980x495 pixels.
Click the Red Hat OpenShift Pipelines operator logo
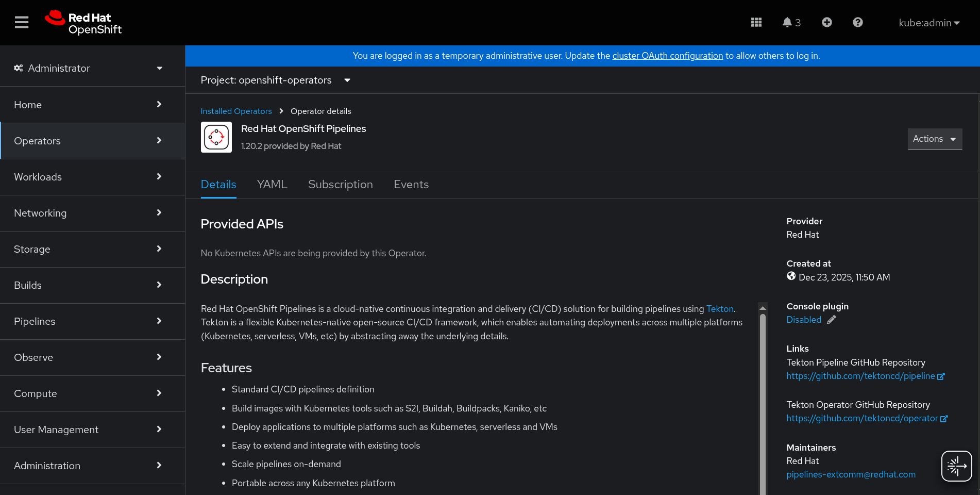(x=216, y=137)
